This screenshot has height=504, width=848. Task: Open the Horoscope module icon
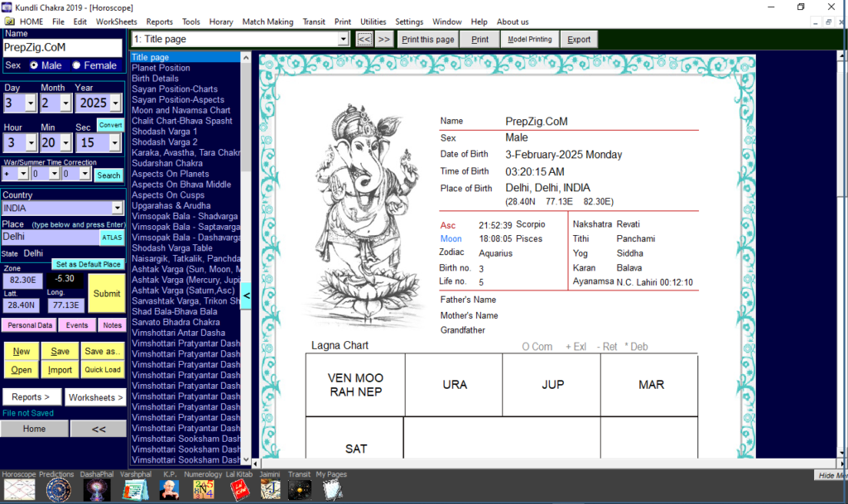[x=20, y=490]
